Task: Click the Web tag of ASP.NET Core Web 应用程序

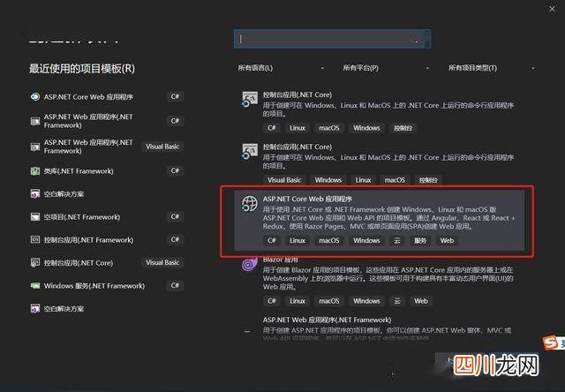Action: [447, 240]
